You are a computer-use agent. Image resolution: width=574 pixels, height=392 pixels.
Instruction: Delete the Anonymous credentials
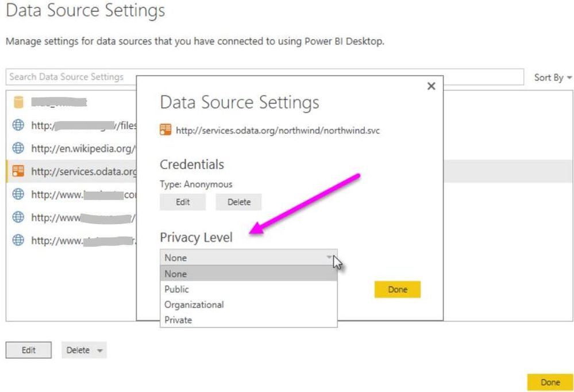pyautogui.click(x=238, y=202)
